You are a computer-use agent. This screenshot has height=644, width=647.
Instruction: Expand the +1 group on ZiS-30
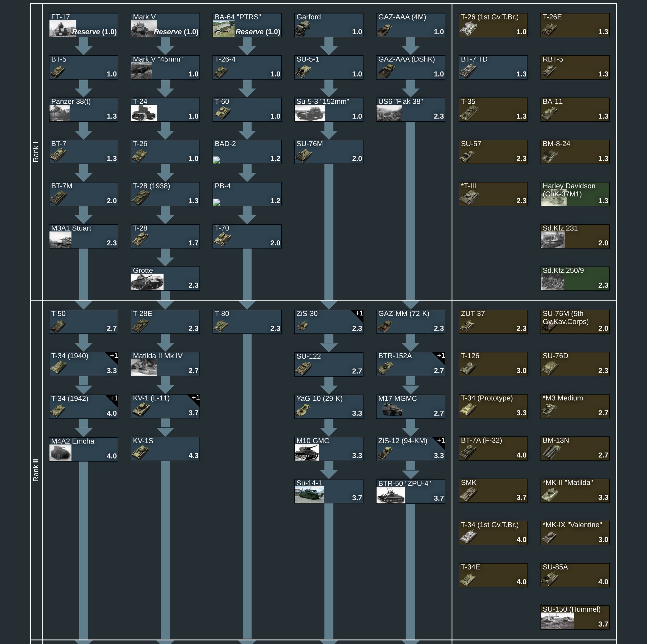[x=359, y=313]
